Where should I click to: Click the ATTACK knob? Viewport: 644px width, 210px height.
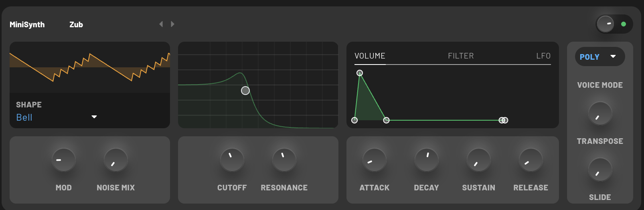(x=375, y=160)
